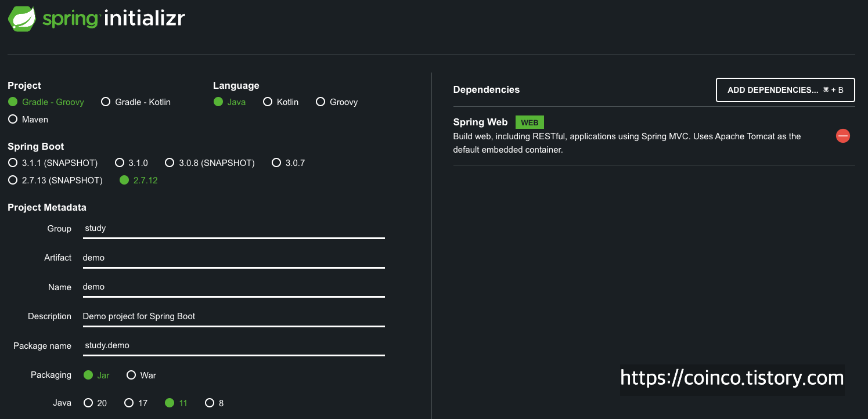Open the Add Dependencies dialog
This screenshot has height=419, width=868.
pyautogui.click(x=785, y=90)
